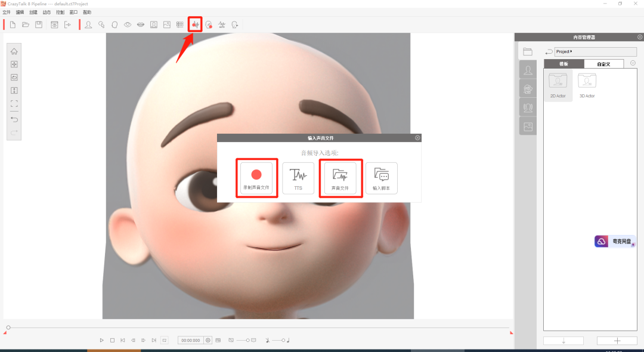The width and height of the screenshot is (644, 352).
Task: Open the time settings gear icon
Action: [x=208, y=340]
